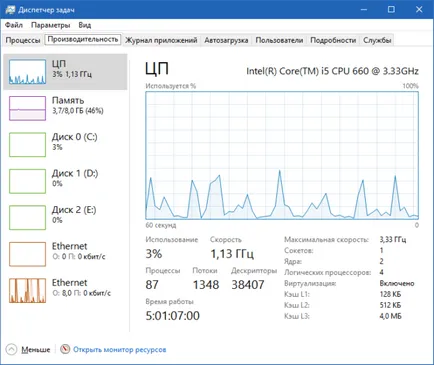The height and width of the screenshot is (365, 434).
Task: Switch to the Процессы tab
Action: tap(23, 40)
